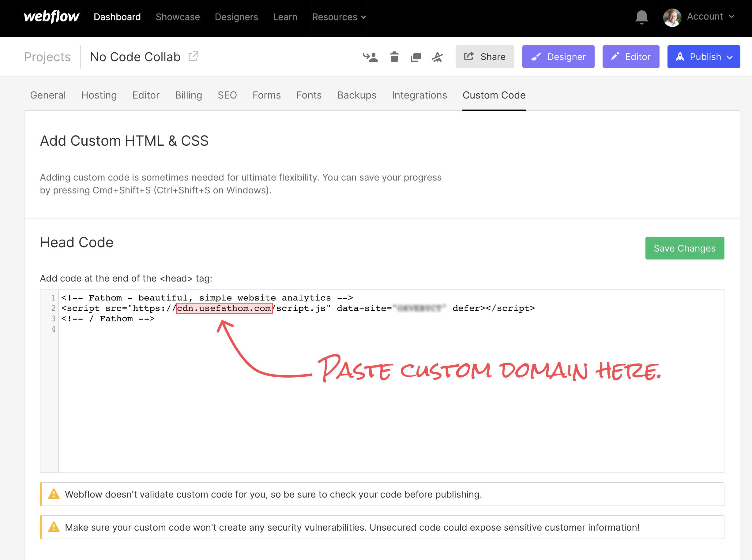
Task: Open the notifications bell
Action: [641, 17]
